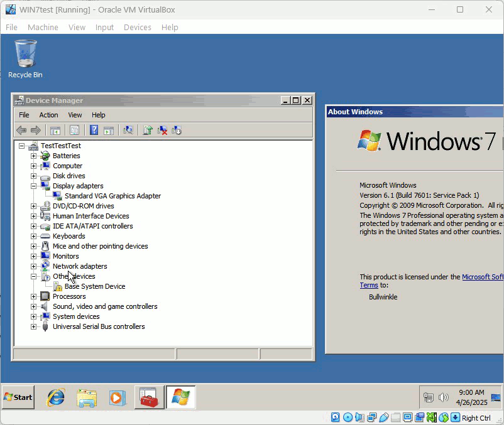Click the network tray icon
This screenshot has width=504, height=425.
(429, 397)
